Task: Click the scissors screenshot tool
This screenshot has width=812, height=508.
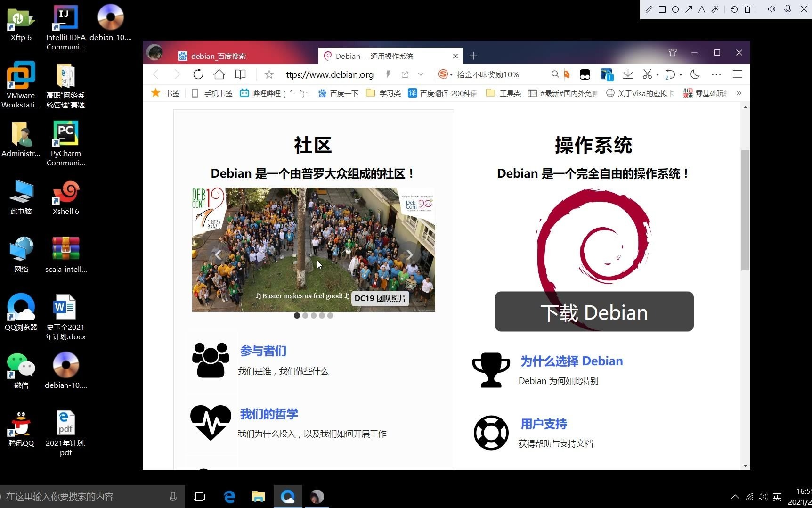Action: [x=648, y=74]
